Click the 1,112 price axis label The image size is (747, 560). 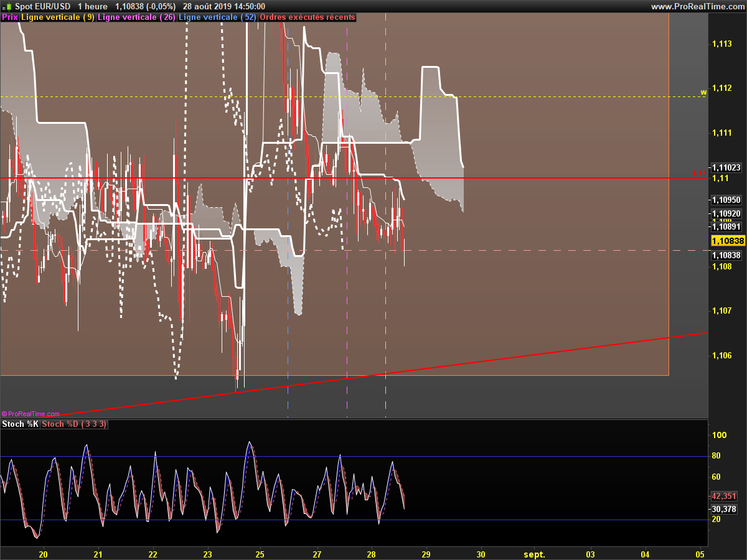point(721,88)
